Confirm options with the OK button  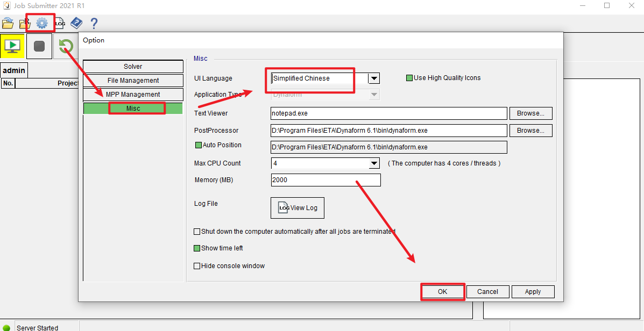coord(442,292)
